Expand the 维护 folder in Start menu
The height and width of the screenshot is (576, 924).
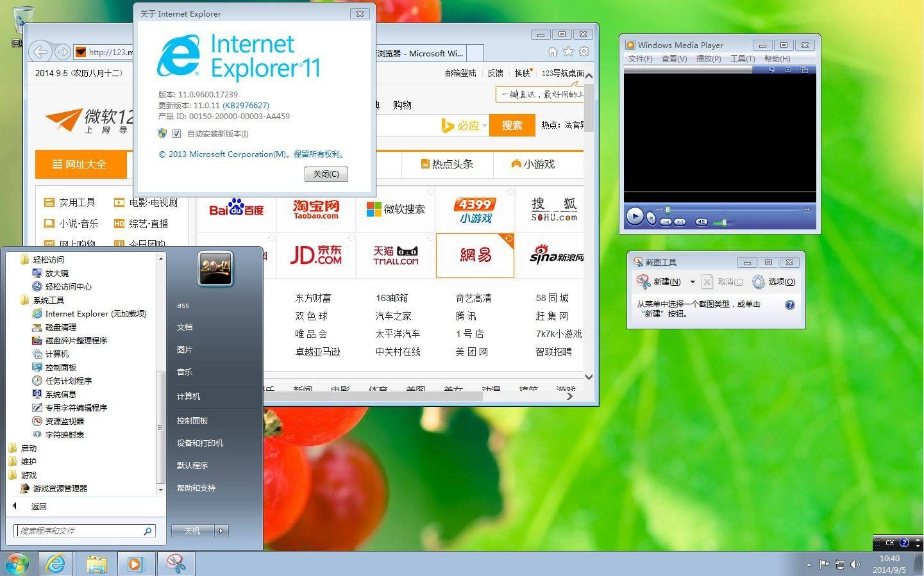[x=23, y=461]
